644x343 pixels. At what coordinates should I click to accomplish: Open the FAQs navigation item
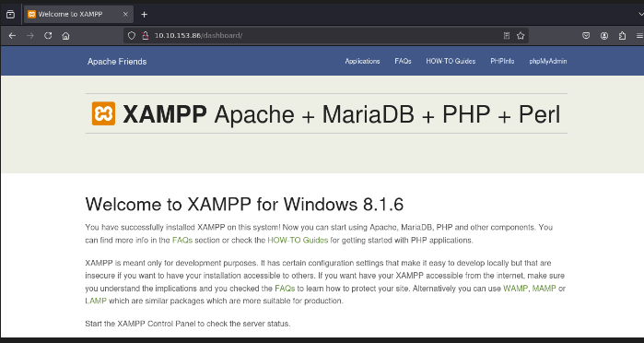[x=403, y=61]
